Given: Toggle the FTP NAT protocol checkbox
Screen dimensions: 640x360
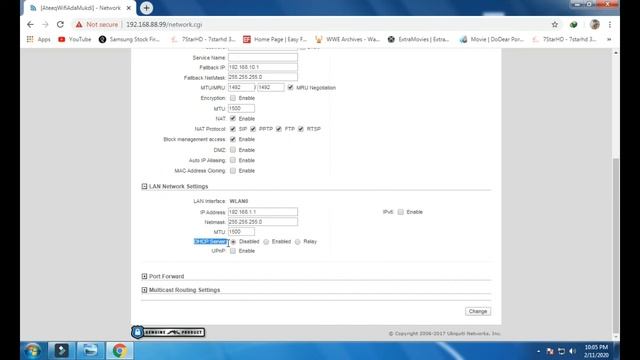Looking at the screenshot, I should [x=279, y=129].
